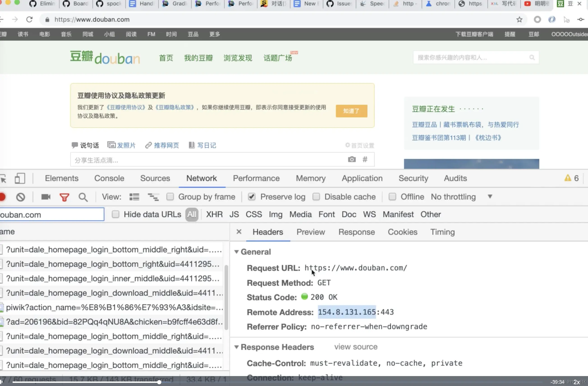This screenshot has width=588, height=386.
Task: Click view source link beside Response Headers
Action: pos(356,347)
